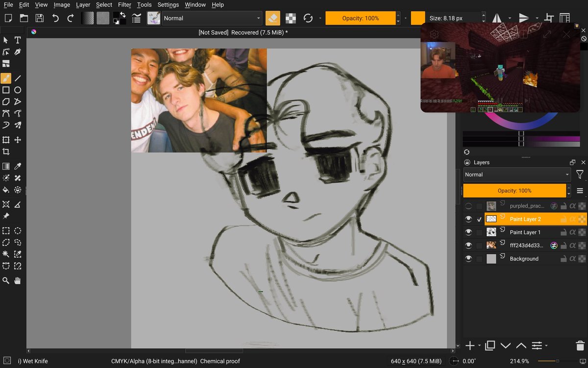The height and width of the screenshot is (368, 588).
Task: Open the Layer menu
Action: 83,4
